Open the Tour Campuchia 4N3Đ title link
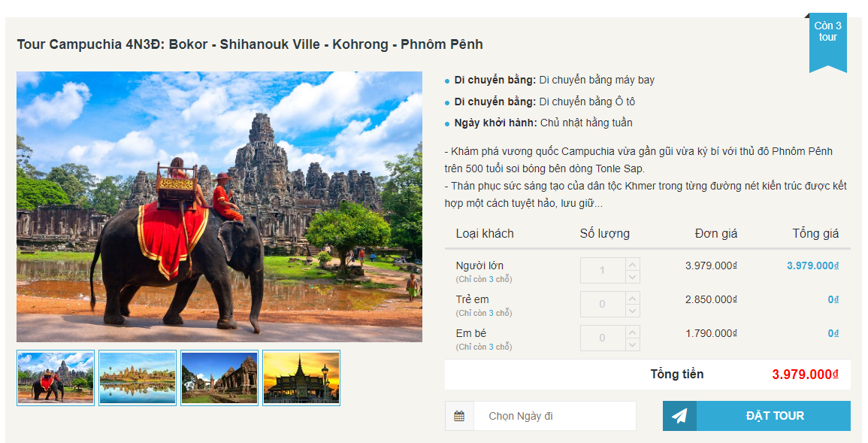This screenshot has height=443, width=868. pyautogui.click(x=250, y=44)
